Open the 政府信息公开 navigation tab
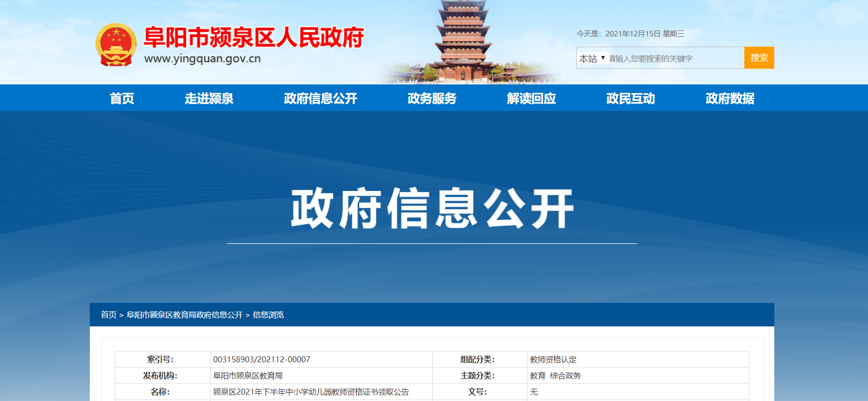The image size is (868, 401). [320, 98]
